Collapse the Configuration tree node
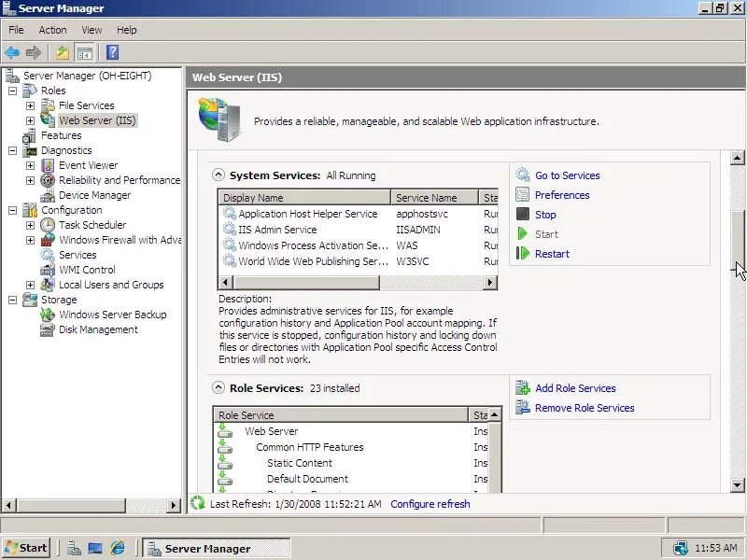Viewport: 747px width, 560px height. (x=13, y=210)
